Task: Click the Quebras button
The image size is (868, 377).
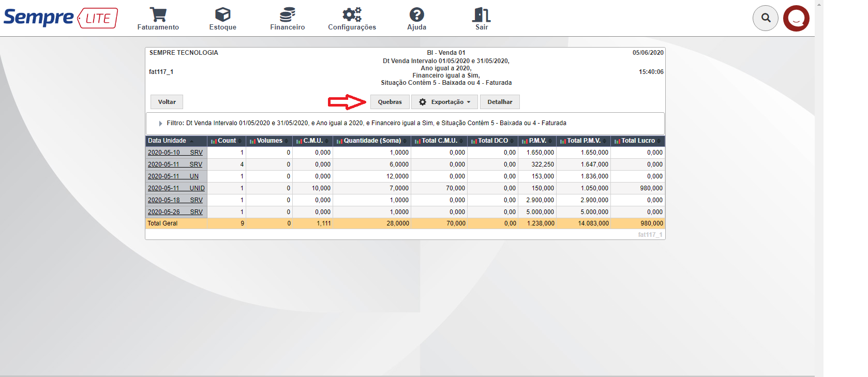Action: click(x=390, y=102)
